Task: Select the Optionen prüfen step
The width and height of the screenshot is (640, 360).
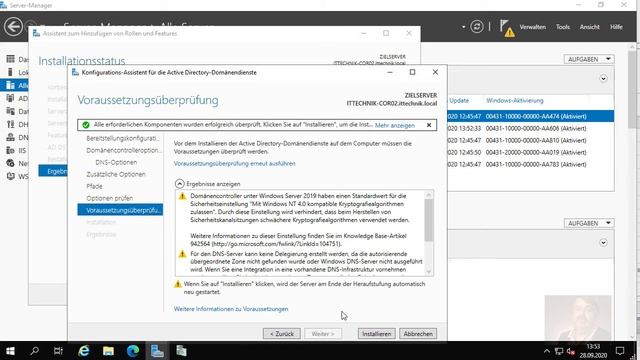Action: click(x=109, y=198)
